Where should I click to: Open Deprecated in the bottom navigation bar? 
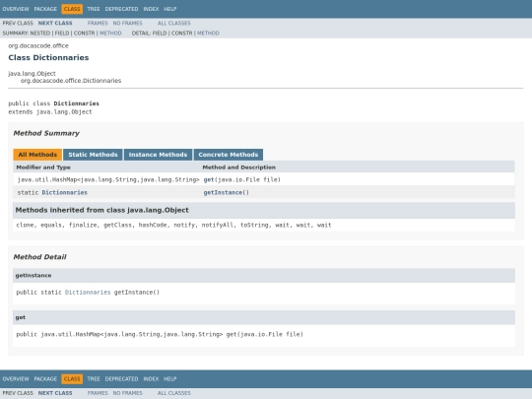point(121,379)
